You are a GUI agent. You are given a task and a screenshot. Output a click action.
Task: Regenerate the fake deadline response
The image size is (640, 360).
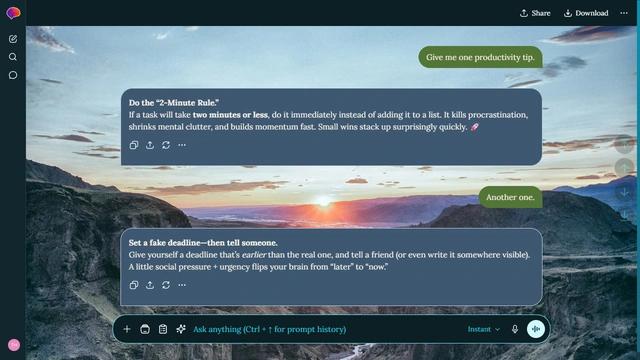[x=166, y=285]
